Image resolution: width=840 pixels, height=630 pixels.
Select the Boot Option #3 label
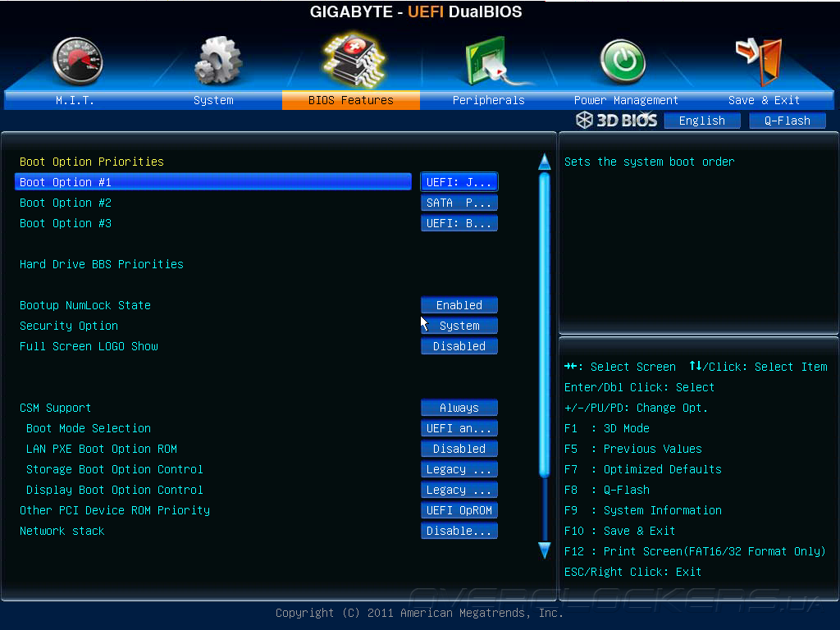[x=66, y=223]
